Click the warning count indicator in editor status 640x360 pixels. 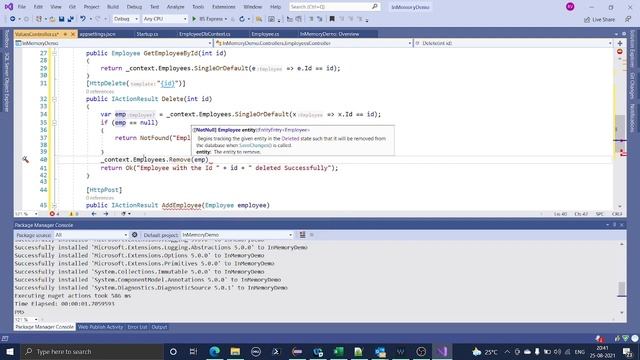coord(73,214)
